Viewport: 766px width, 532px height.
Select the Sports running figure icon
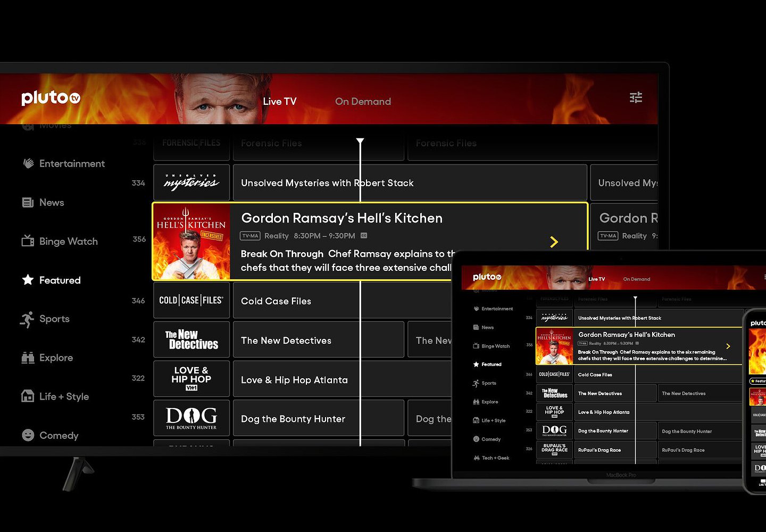[x=27, y=319]
